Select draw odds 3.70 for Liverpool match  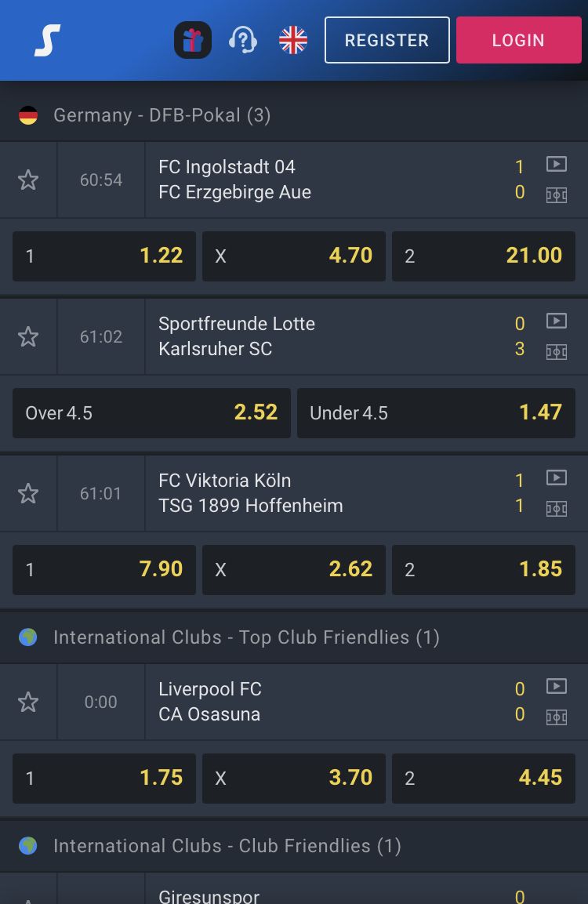pos(294,779)
